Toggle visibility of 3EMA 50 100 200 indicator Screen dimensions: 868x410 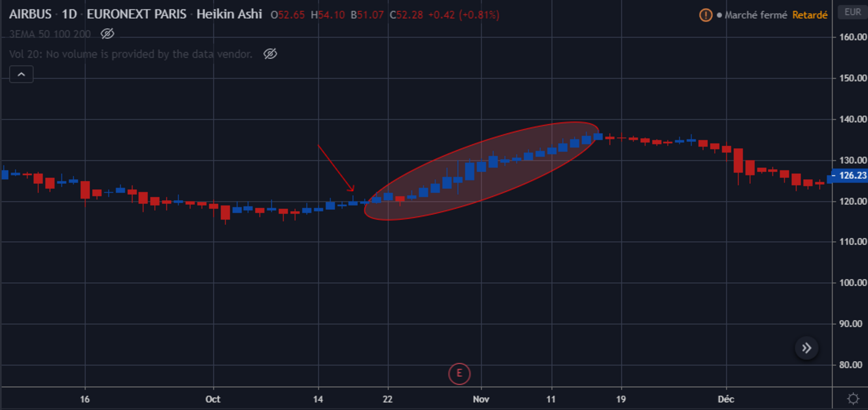[x=107, y=34]
